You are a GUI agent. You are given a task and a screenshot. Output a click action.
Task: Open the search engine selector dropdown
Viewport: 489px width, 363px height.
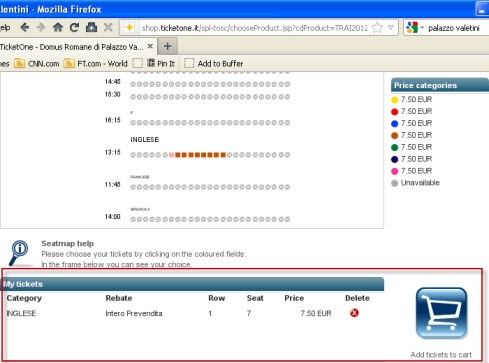(x=415, y=28)
